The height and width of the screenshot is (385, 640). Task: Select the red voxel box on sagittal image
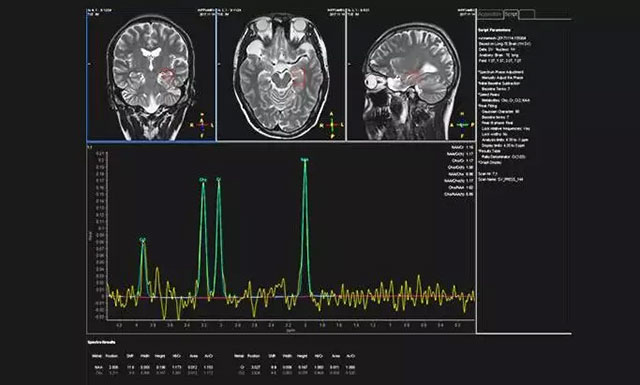click(x=413, y=75)
